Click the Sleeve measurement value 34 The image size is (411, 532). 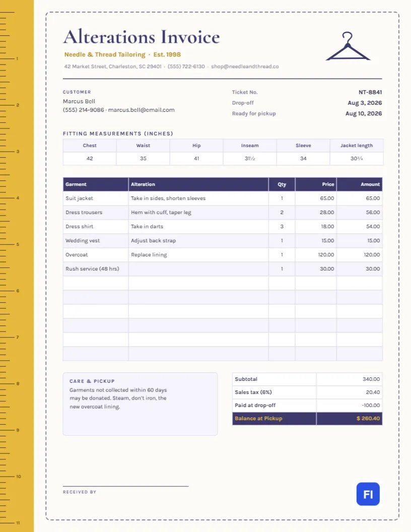tap(303, 159)
